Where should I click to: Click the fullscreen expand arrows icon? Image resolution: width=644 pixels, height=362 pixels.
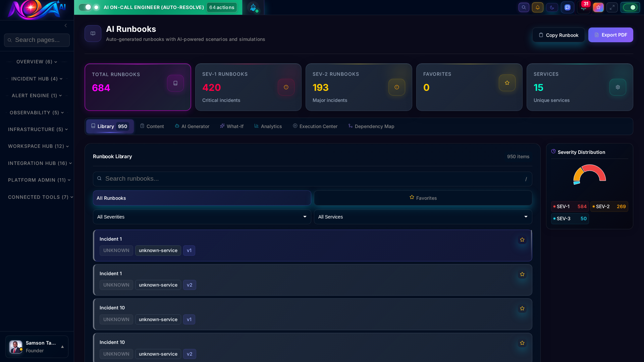click(x=612, y=7)
